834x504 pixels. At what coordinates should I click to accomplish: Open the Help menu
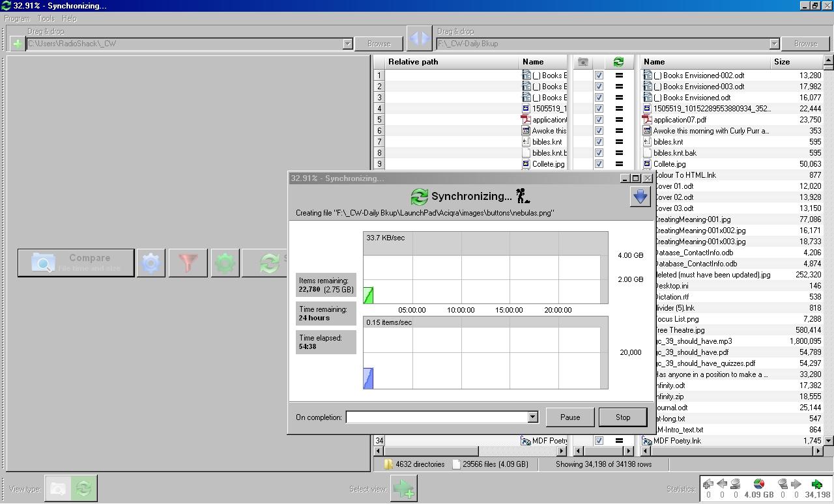click(x=69, y=18)
